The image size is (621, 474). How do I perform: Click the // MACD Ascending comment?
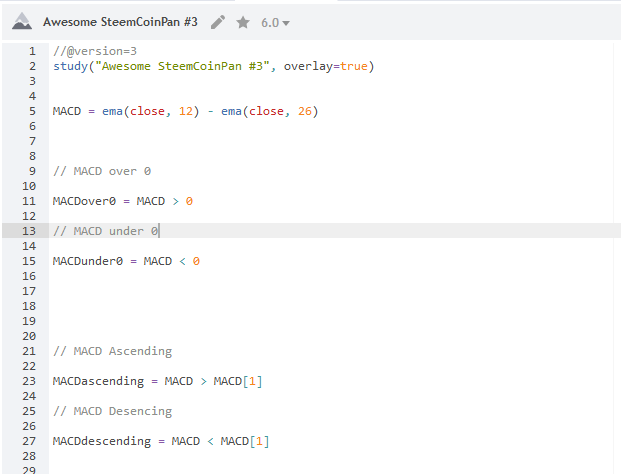[x=113, y=351]
